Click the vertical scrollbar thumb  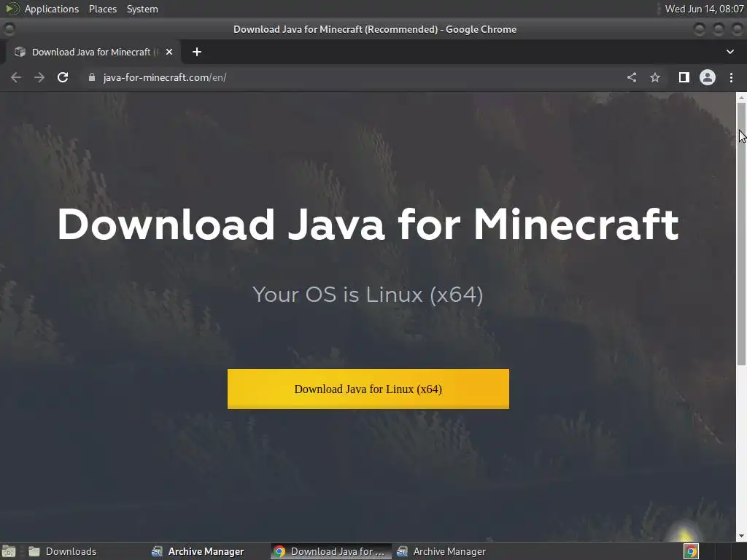point(741,233)
